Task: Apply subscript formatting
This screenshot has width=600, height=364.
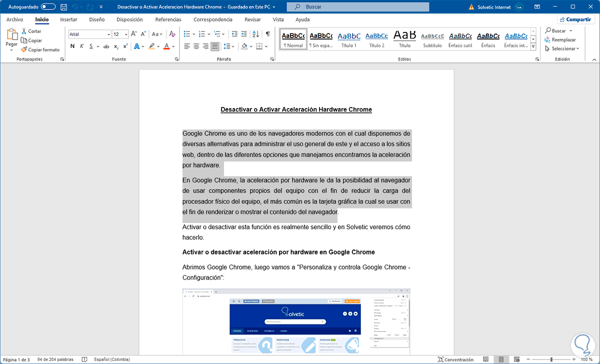Action: (x=116, y=46)
